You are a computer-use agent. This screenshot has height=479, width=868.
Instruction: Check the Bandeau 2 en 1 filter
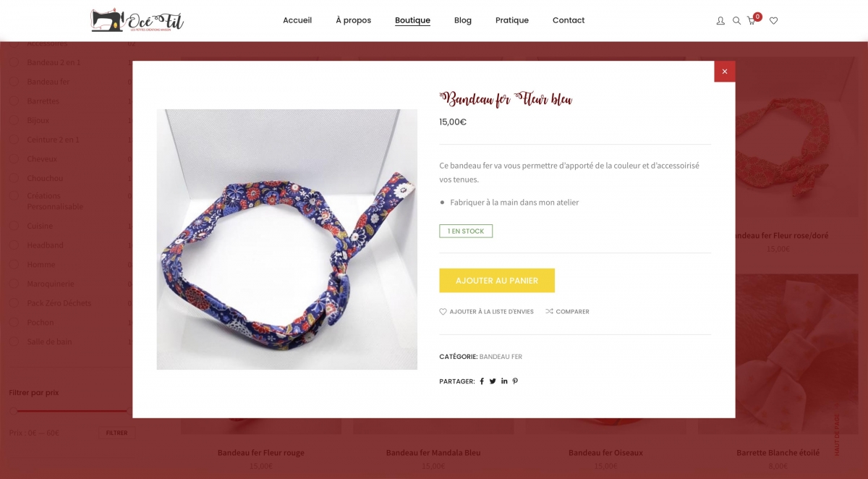pyautogui.click(x=14, y=62)
